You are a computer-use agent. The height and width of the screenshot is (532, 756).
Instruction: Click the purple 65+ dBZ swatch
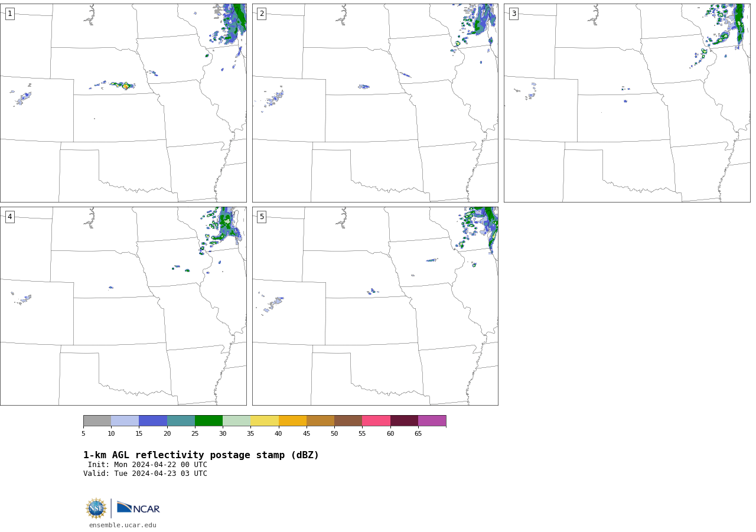click(x=432, y=421)
